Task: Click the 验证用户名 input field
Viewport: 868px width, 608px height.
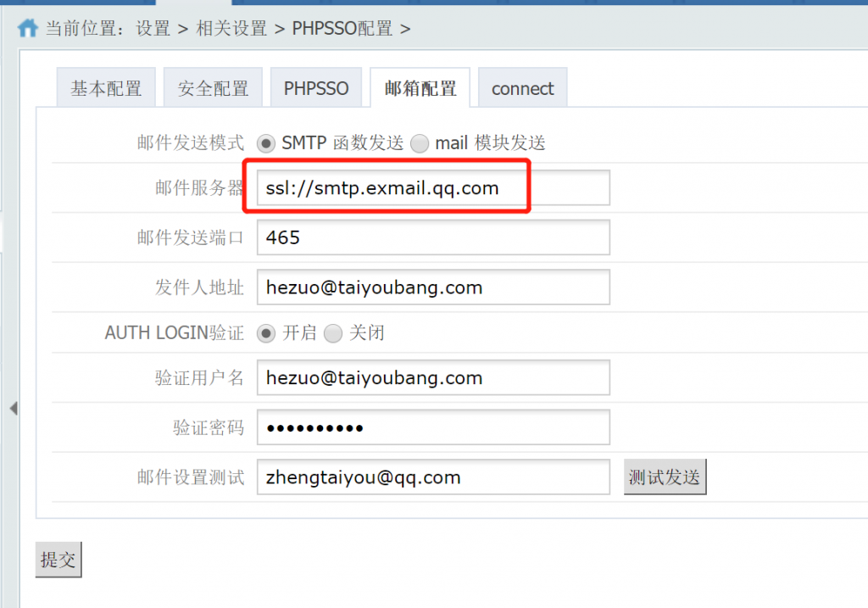Action: (x=433, y=377)
